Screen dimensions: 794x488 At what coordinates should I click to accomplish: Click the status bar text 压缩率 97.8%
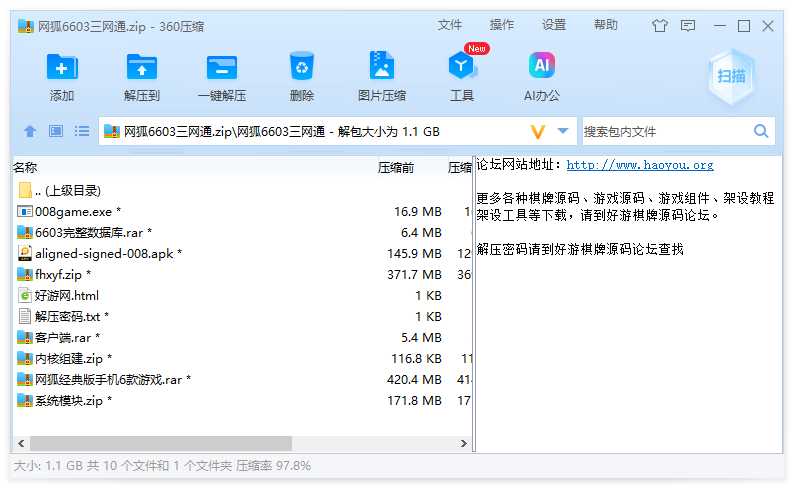(x=273, y=465)
